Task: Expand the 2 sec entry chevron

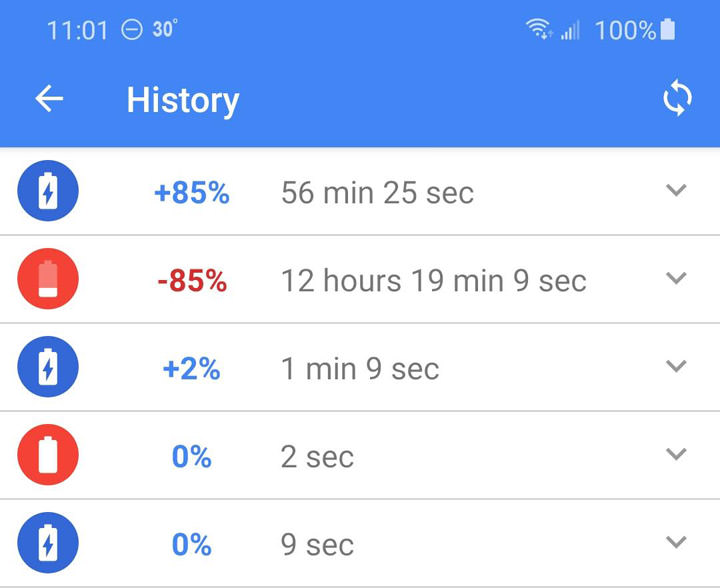Action: (677, 455)
